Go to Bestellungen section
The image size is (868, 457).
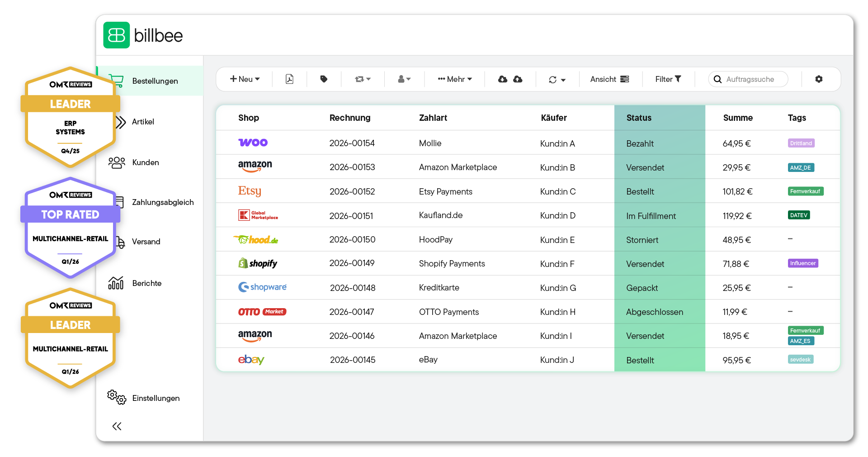tap(150, 81)
